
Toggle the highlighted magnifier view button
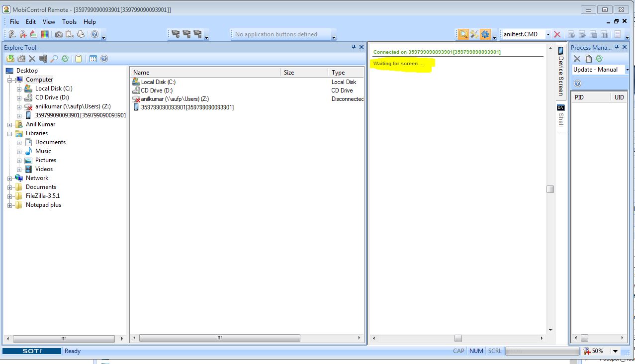pos(463,34)
